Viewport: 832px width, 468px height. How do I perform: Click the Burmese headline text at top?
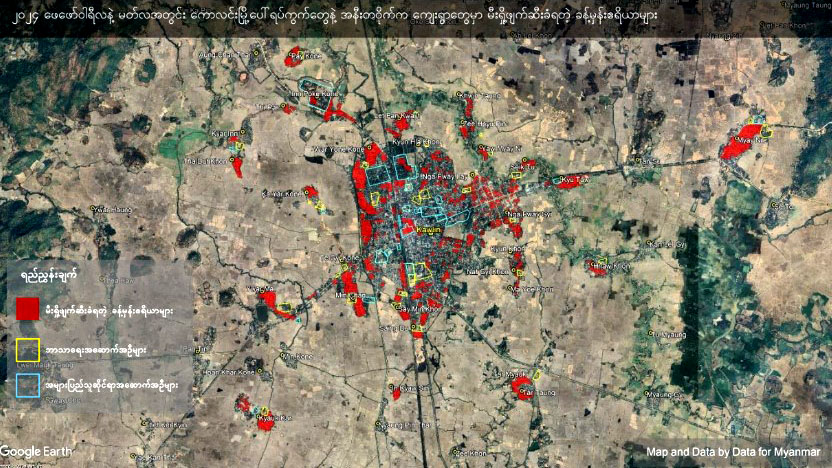(x=335, y=15)
